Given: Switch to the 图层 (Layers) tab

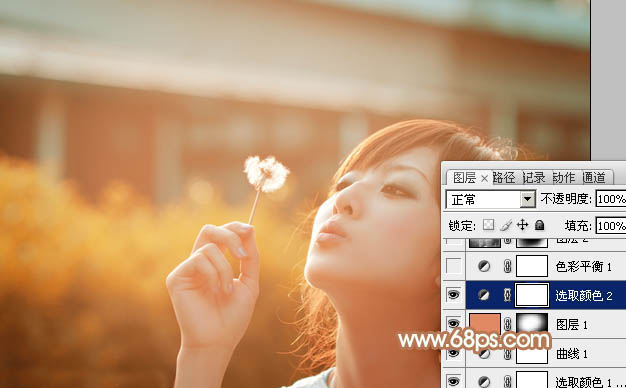Looking at the screenshot, I should (x=464, y=178).
